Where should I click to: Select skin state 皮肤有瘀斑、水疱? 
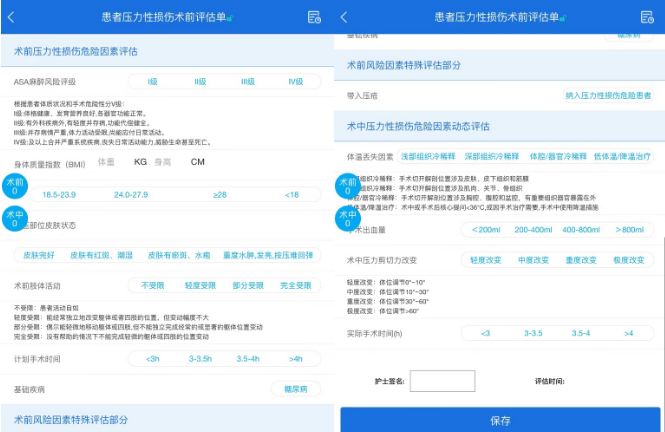click(179, 255)
